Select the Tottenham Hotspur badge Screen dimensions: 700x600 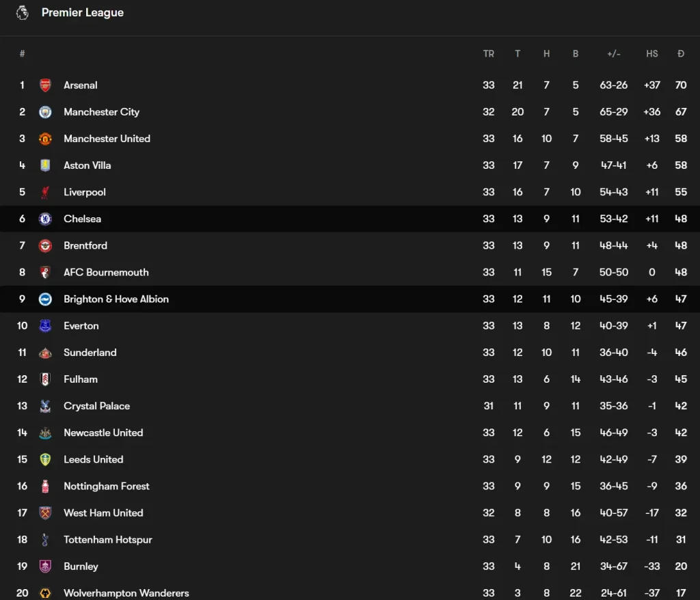46,539
